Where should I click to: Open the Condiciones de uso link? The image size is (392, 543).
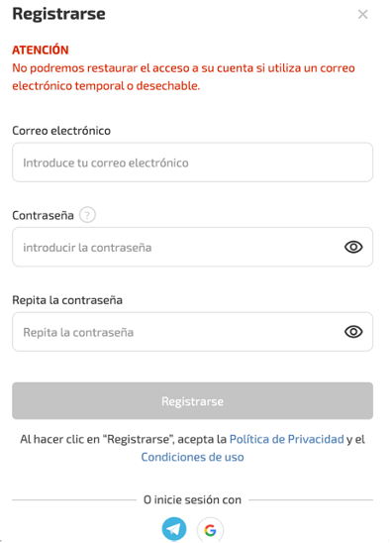click(192, 457)
